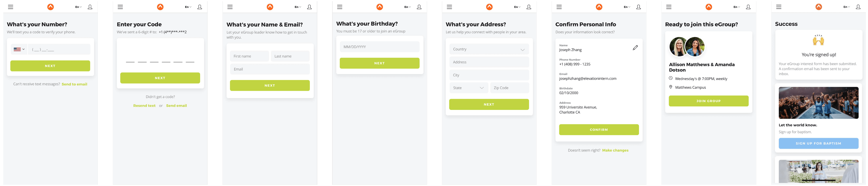868x186 pixels.
Task: Expand the State dropdown
Action: [468, 88]
